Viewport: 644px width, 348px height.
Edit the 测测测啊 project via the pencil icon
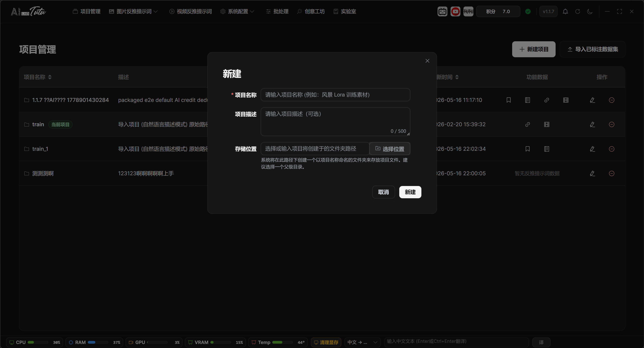pyautogui.click(x=592, y=173)
